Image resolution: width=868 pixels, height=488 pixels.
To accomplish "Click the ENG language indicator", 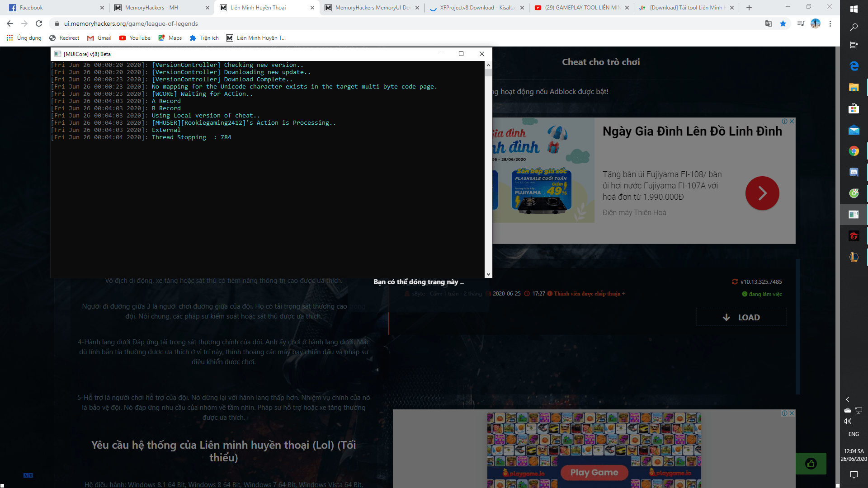I will pos(854,434).
